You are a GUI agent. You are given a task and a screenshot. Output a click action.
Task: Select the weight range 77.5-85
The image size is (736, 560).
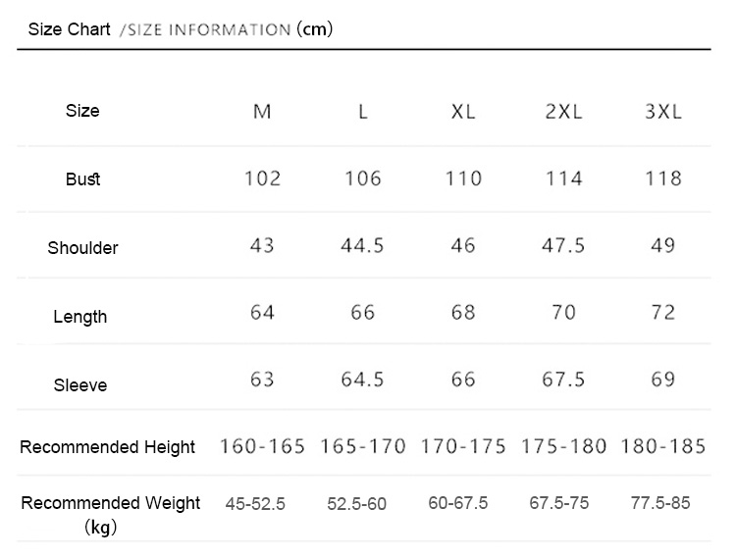660,503
